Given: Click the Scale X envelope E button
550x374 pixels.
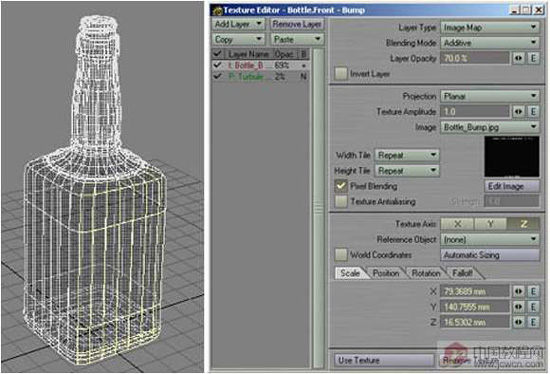Looking at the screenshot, I should coord(533,291).
